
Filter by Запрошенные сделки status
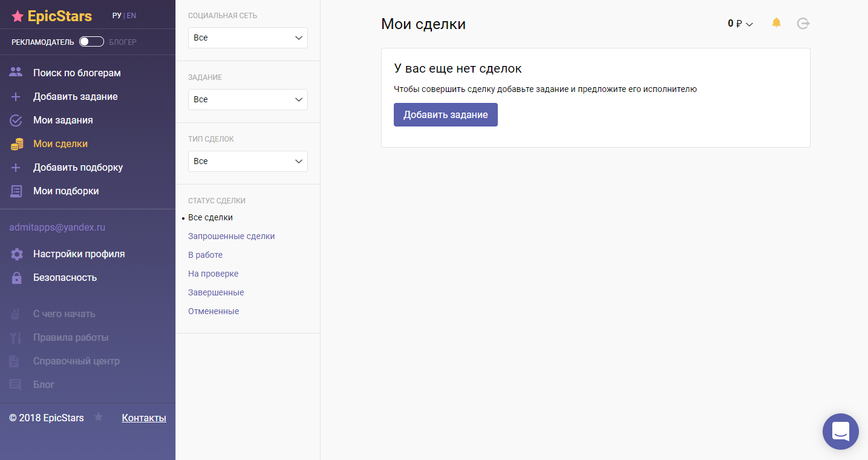[x=232, y=236]
